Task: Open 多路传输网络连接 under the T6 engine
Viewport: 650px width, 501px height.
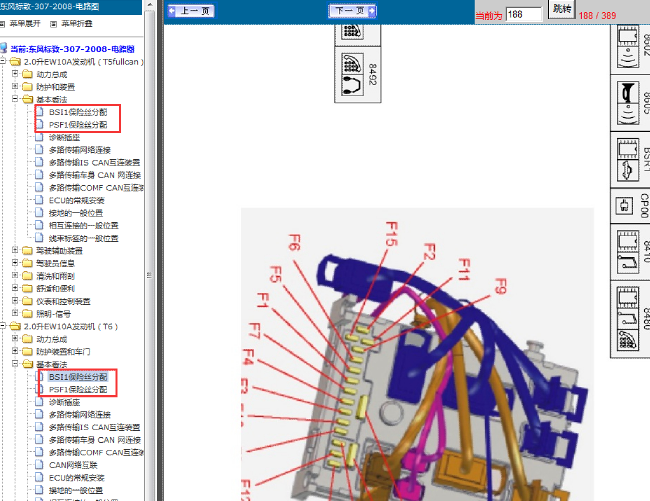Action: point(80,414)
